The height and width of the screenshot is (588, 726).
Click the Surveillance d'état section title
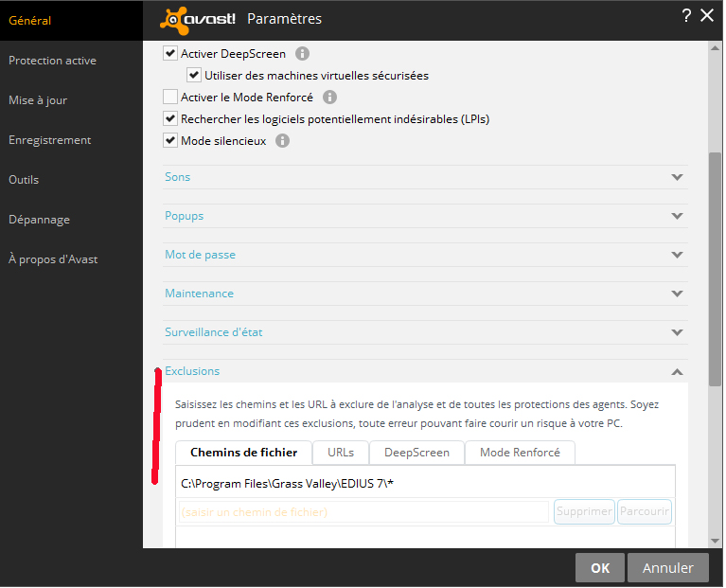pos(214,333)
